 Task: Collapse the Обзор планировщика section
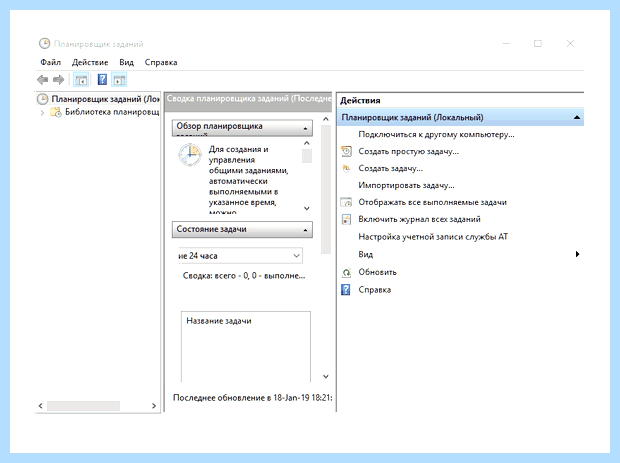305,129
